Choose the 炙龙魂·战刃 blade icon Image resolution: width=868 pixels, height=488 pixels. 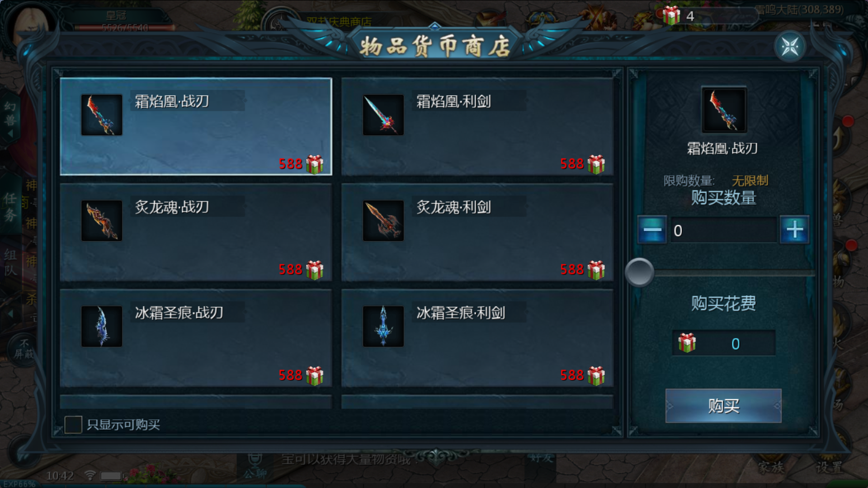pyautogui.click(x=102, y=221)
